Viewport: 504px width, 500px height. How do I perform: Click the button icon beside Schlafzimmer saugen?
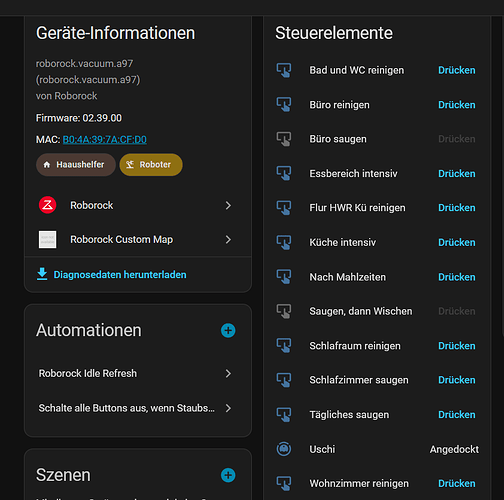[x=284, y=380]
